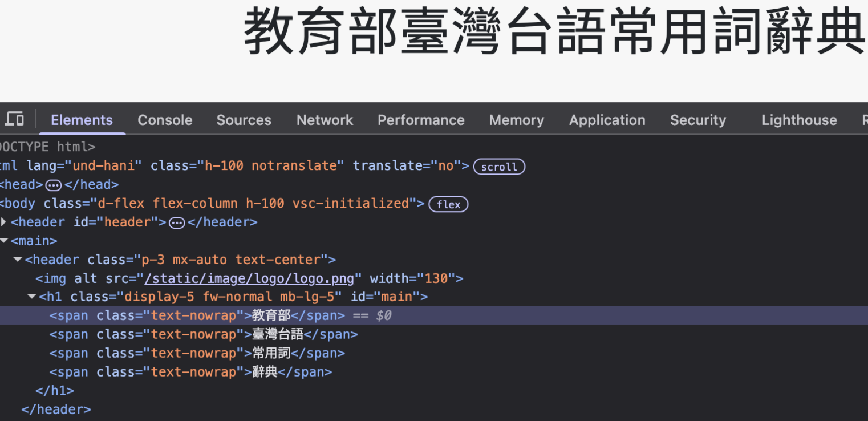Click the page heading 教育部臺灣台語常用詞辭典

tap(556, 31)
